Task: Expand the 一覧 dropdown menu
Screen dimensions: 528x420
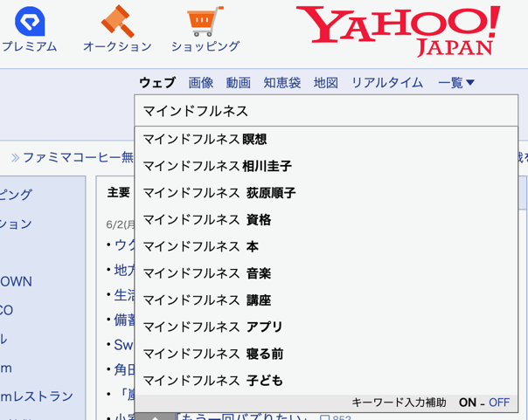Action: point(455,83)
